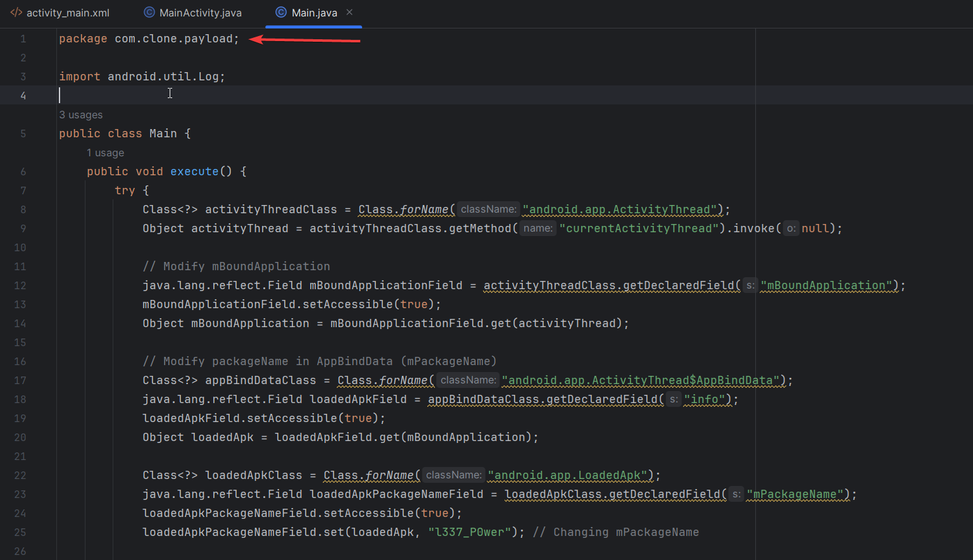
Task: Click the '// Modify mBoundApplication' comment
Action: pyautogui.click(x=236, y=266)
